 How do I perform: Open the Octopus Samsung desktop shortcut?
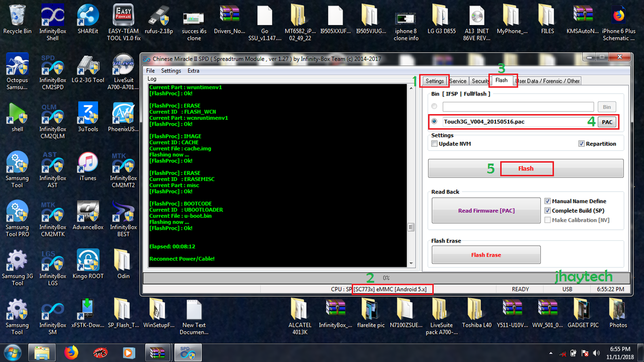click(17, 72)
